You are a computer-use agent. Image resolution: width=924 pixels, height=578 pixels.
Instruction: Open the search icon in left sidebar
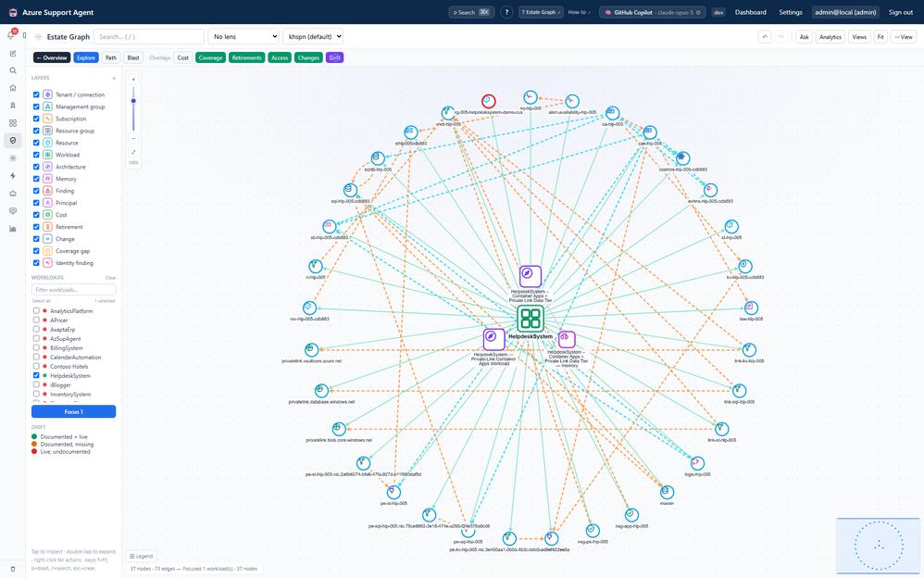pyautogui.click(x=12, y=70)
